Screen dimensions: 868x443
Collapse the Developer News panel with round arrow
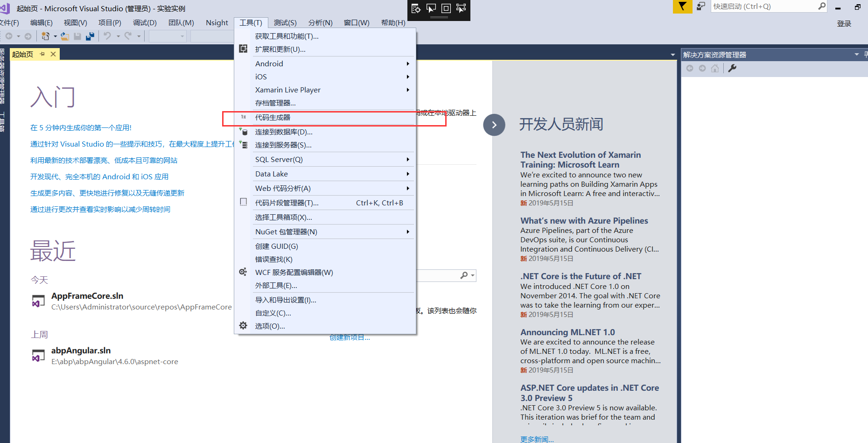pyautogui.click(x=494, y=125)
